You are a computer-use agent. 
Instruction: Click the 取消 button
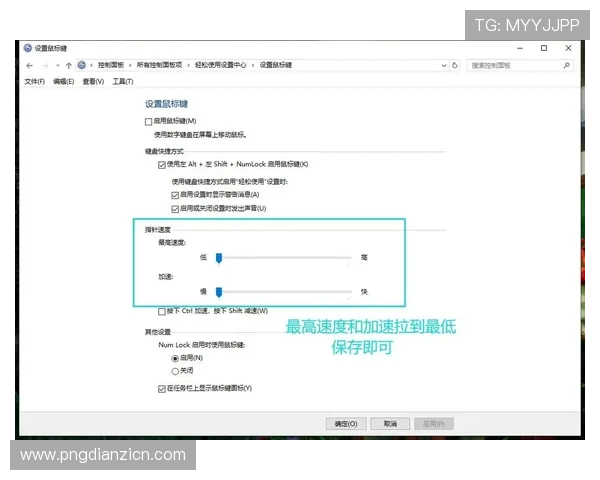coord(390,424)
